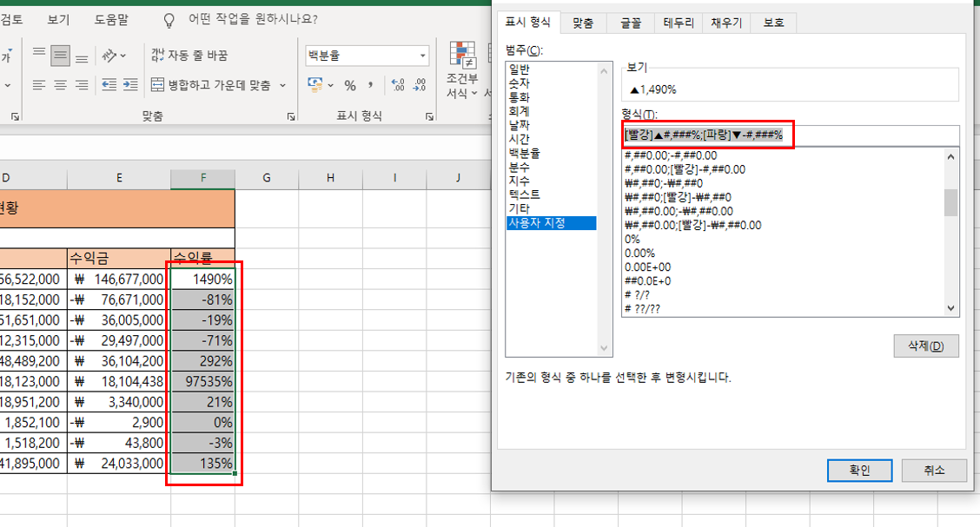Click the Increase Indent icon

click(129, 84)
